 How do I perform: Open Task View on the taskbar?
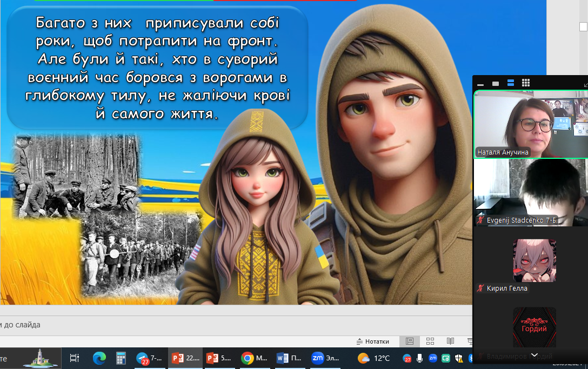click(x=75, y=358)
